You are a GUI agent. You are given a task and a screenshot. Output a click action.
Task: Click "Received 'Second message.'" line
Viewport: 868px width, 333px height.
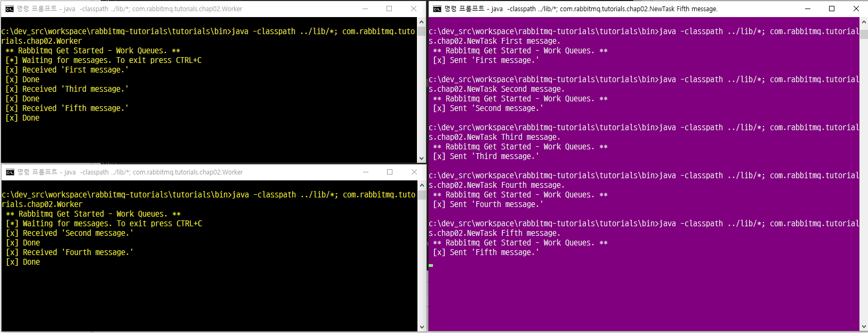[x=69, y=233]
